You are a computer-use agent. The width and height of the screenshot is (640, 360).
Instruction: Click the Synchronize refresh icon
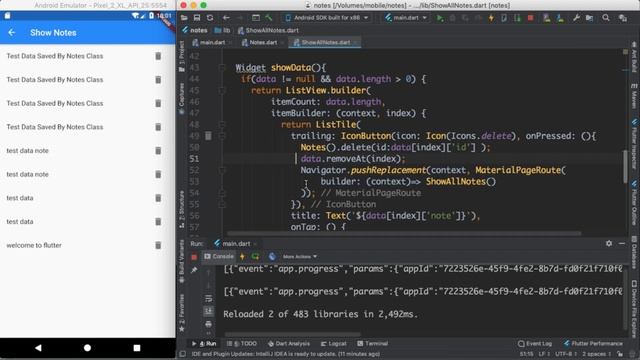tap(210, 18)
